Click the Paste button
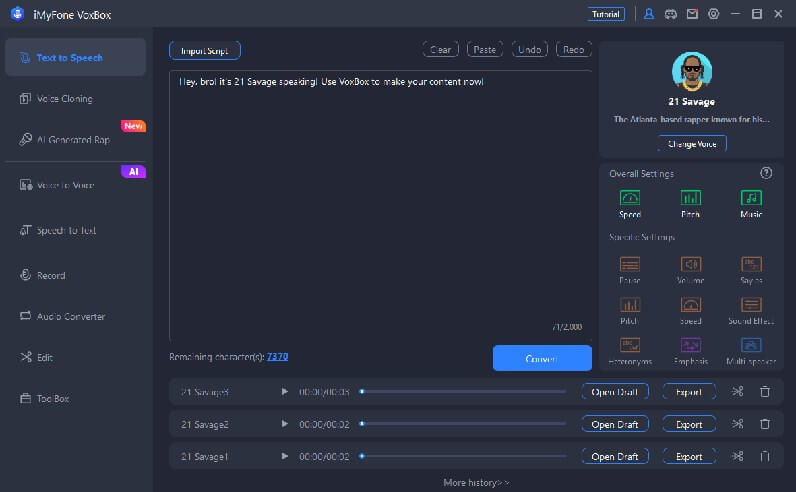Screen dimensions: 796x492 [484, 49]
